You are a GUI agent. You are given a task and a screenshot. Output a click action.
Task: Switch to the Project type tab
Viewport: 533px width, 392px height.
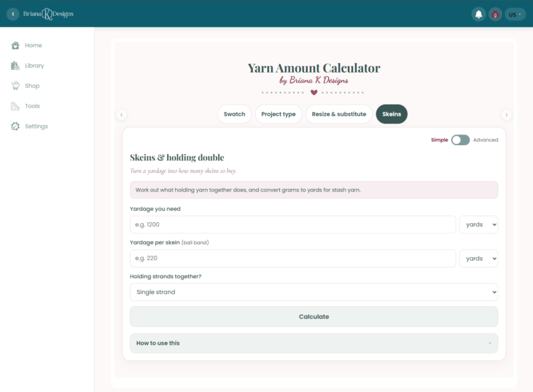(x=278, y=114)
